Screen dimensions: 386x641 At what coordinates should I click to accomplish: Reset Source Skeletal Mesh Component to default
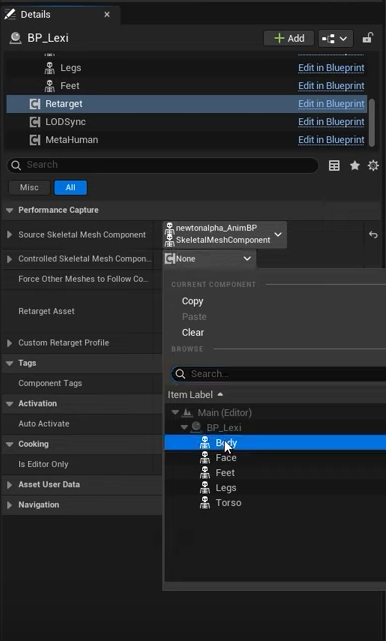click(373, 235)
